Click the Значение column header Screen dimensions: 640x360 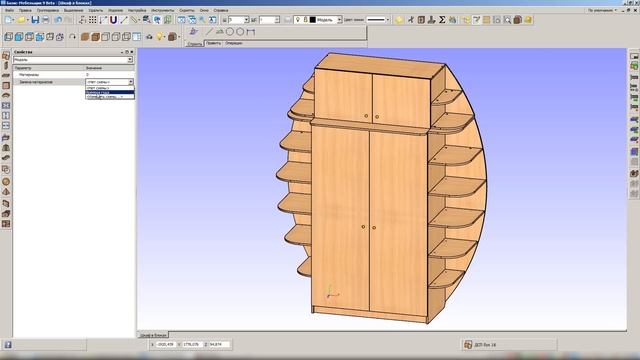click(x=109, y=68)
